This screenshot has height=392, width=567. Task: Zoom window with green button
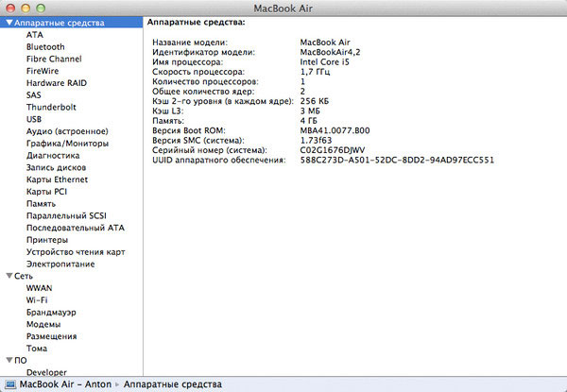coord(41,8)
